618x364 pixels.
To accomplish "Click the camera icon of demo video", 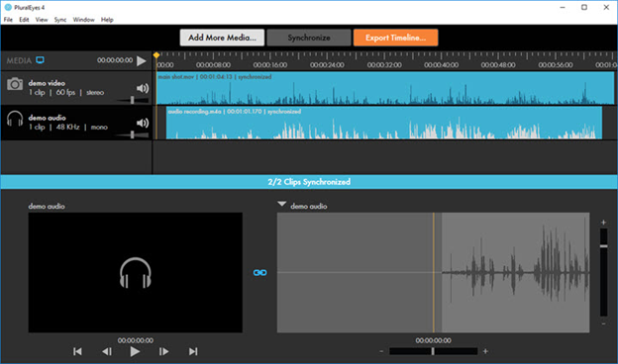I will pos(15,84).
